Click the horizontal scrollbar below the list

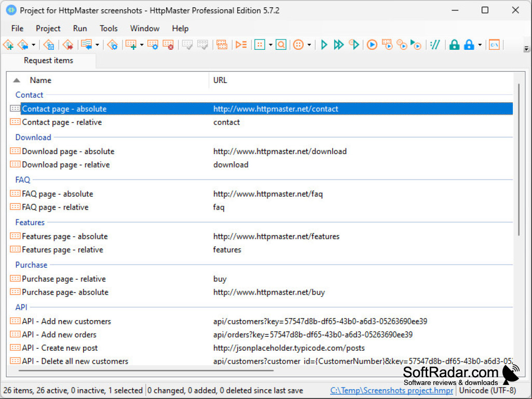point(146,370)
